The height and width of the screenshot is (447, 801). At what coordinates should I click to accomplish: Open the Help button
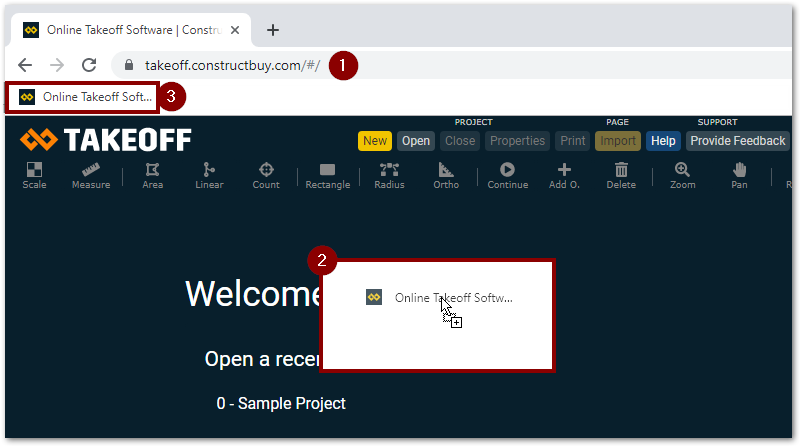[663, 141]
